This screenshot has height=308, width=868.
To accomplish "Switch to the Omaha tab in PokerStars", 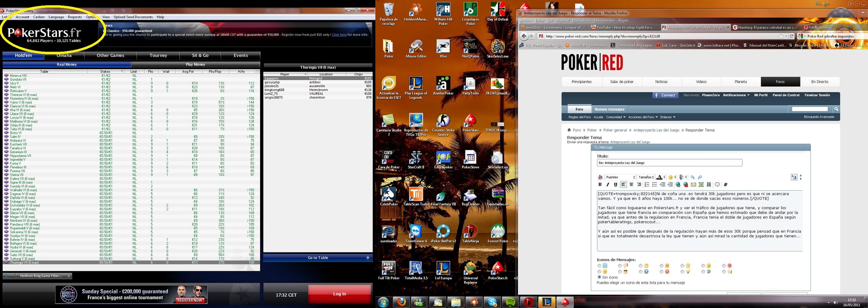I will 64,55.
